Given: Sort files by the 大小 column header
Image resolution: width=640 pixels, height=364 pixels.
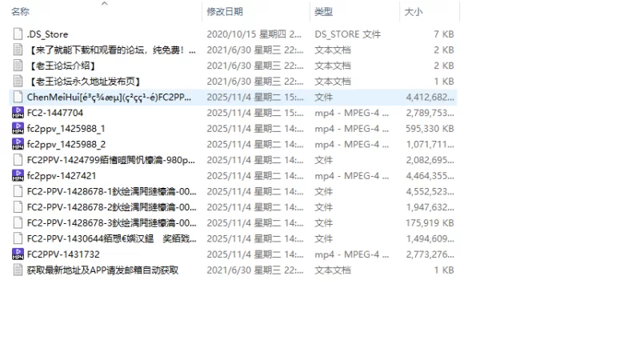Looking at the screenshot, I should point(413,12).
